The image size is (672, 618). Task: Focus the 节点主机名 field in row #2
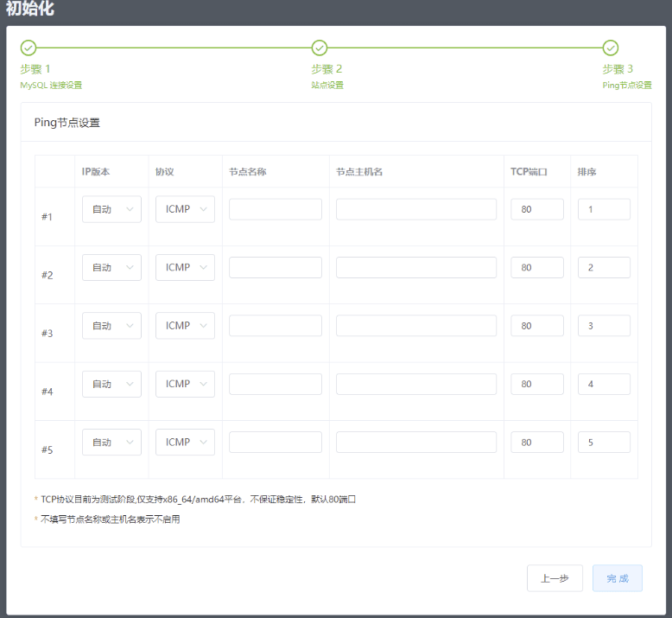click(x=415, y=268)
